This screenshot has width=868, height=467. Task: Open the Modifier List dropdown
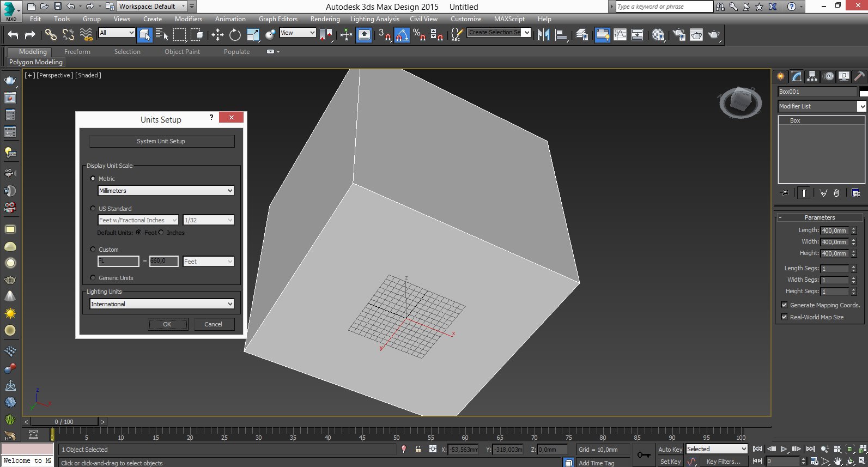tap(822, 106)
